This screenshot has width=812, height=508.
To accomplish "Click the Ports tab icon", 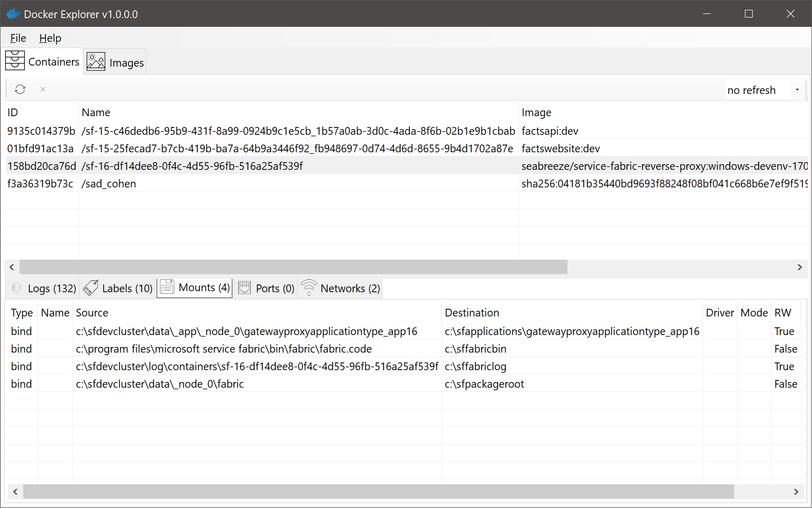I will [245, 288].
